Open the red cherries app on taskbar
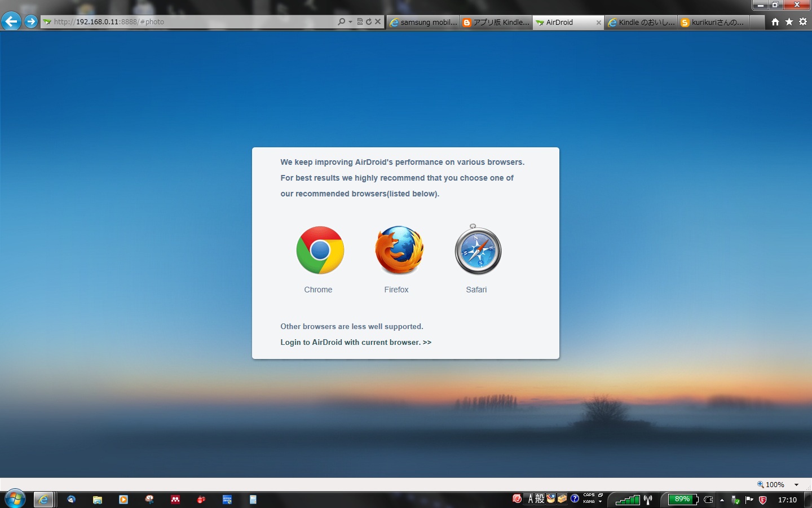Image resolution: width=812 pixels, height=508 pixels. tap(201, 500)
